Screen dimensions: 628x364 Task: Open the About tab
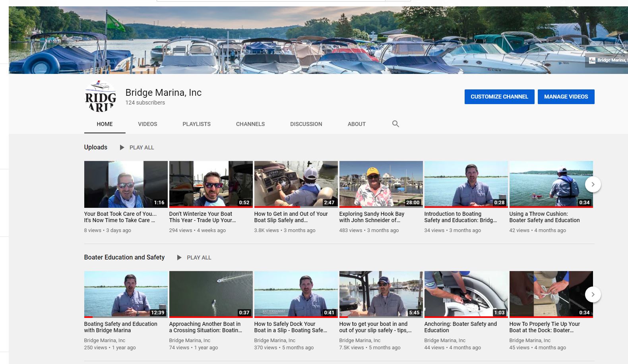[357, 124]
